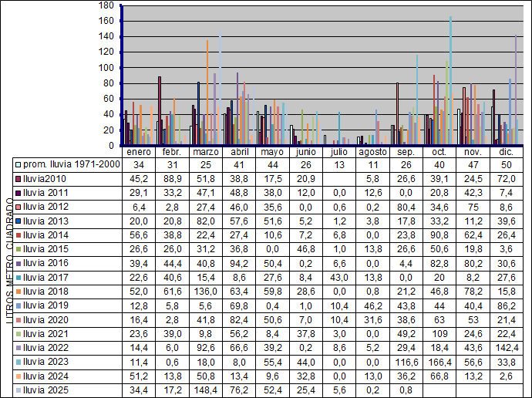
Task: Click the 136,0 cell in lluvia 2018 row
Action: (206, 291)
